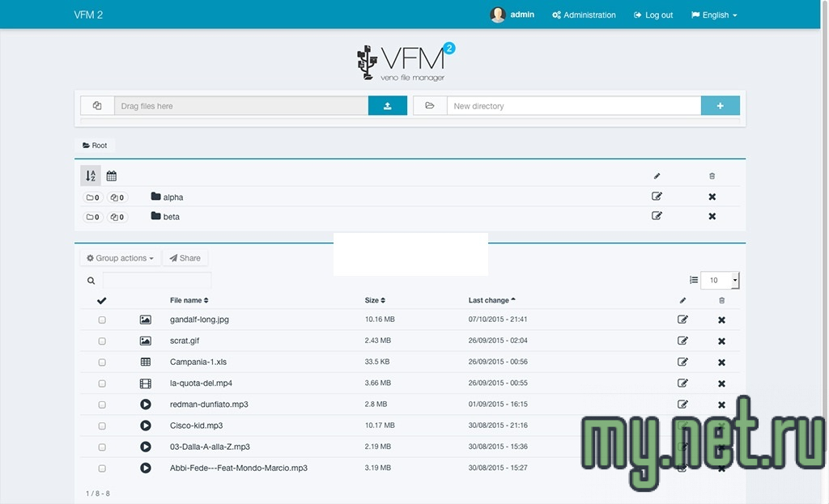Click the rename icon for alpha folder

pyautogui.click(x=657, y=197)
